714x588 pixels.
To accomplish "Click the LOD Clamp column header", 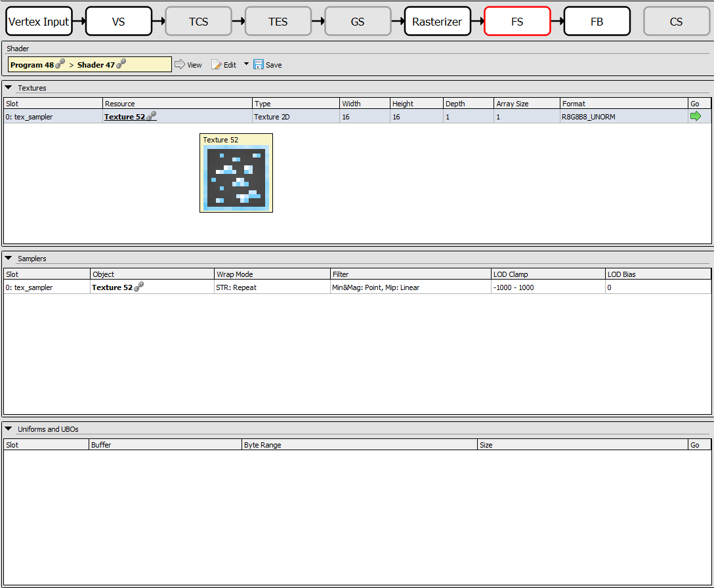I will pos(548,274).
